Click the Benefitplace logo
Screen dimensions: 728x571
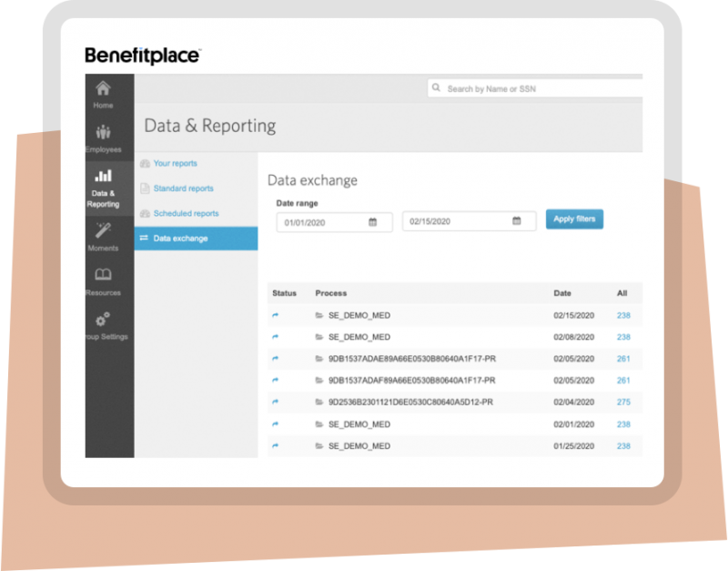143,56
